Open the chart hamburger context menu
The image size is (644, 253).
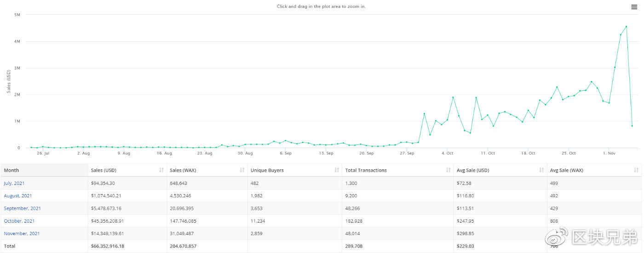634,7
